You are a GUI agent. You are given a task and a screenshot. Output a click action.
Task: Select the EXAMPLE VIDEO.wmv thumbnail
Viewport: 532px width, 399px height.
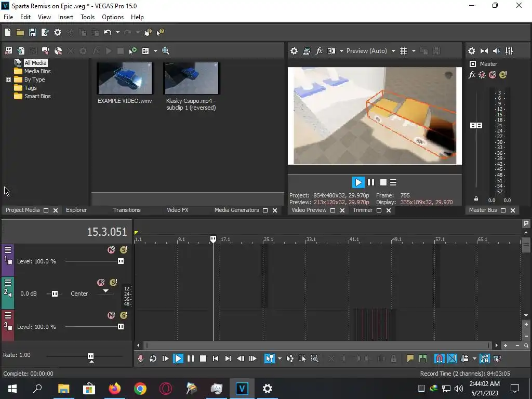125,78
